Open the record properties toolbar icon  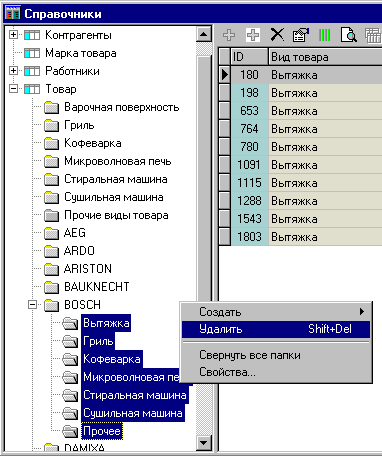coord(301,35)
